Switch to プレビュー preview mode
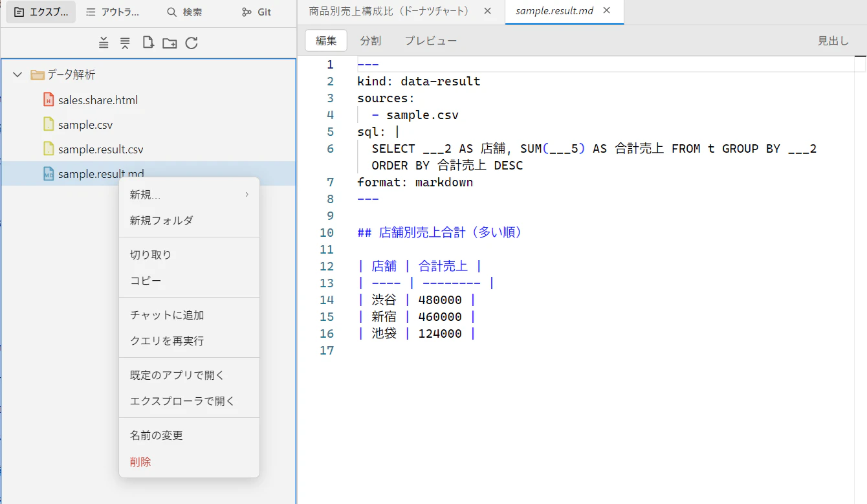Image resolution: width=867 pixels, height=504 pixels. (431, 41)
